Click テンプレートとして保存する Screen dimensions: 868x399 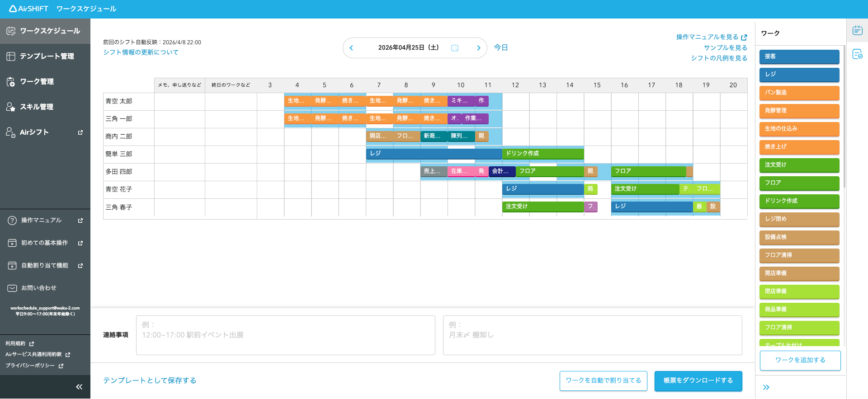pyautogui.click(x=150, y=380)
